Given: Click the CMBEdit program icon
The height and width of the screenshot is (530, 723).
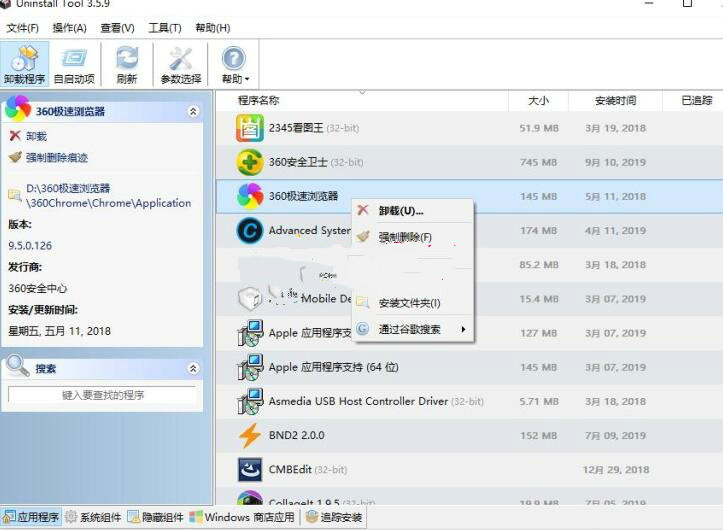Looking at the screenshot, I should (x=249, y=470).
